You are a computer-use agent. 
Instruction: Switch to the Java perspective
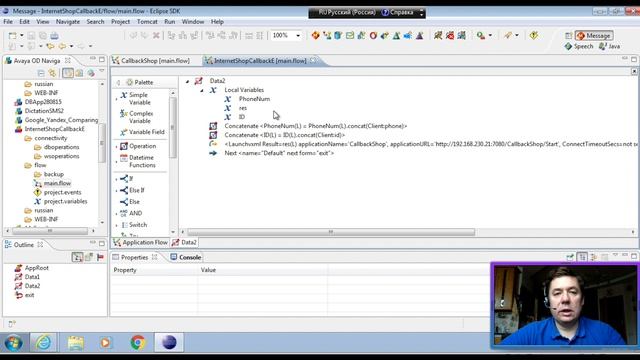pyautogui.click(x=609, y=47)
